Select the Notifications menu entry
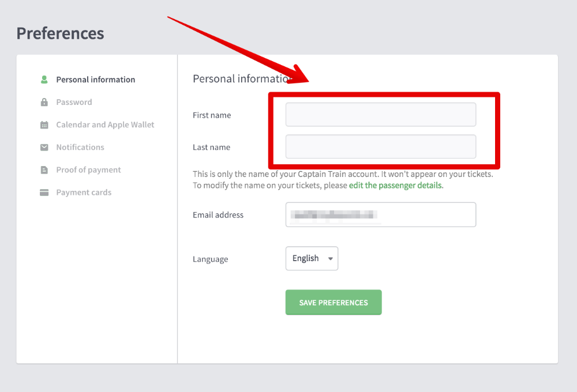The width and height of the screenshot is (577, 392). (x=80, y=147)
